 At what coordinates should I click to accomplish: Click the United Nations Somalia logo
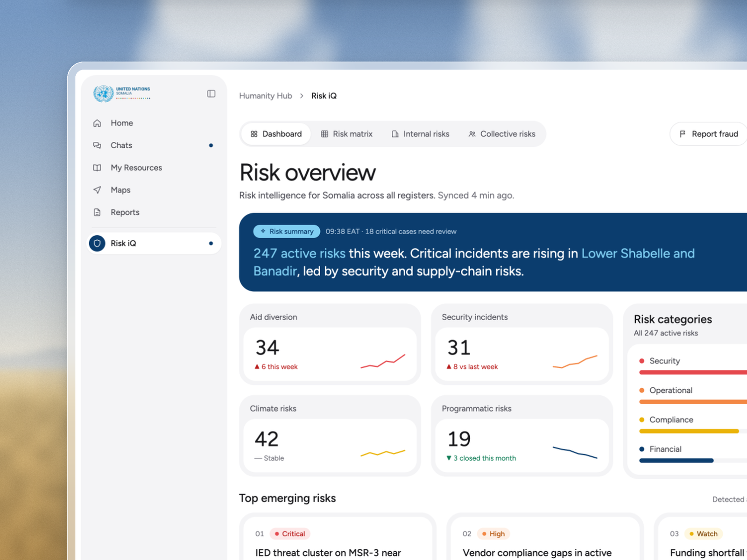click(122, 93)
